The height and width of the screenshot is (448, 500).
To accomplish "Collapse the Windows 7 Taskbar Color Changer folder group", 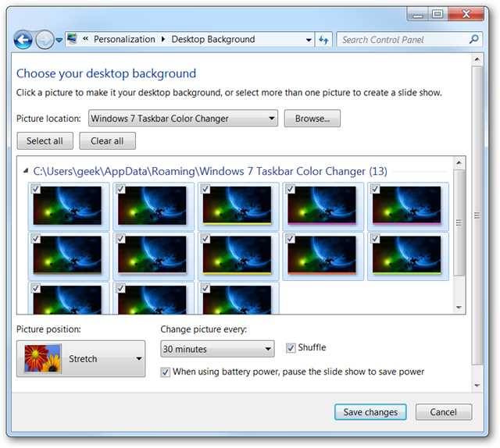I will pos(26,171).
